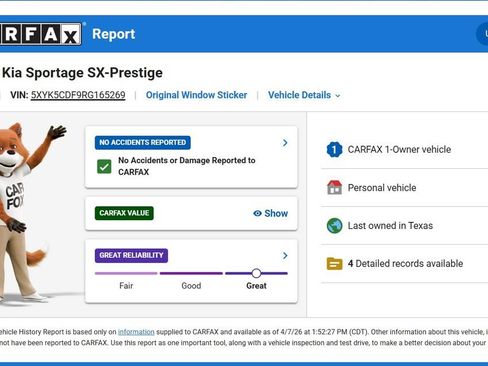Click the Good segment of reliability bar
488x366 pixels.
pos(191,273)
